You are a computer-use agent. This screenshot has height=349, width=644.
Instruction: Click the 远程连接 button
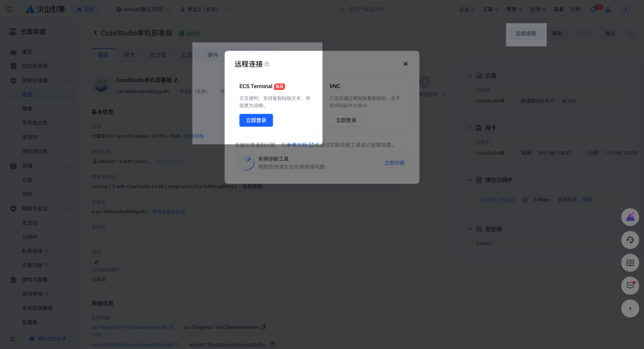526,33
